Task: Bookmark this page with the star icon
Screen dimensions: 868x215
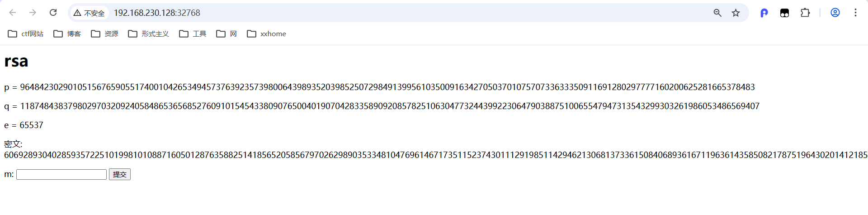Action: (736, 13)
